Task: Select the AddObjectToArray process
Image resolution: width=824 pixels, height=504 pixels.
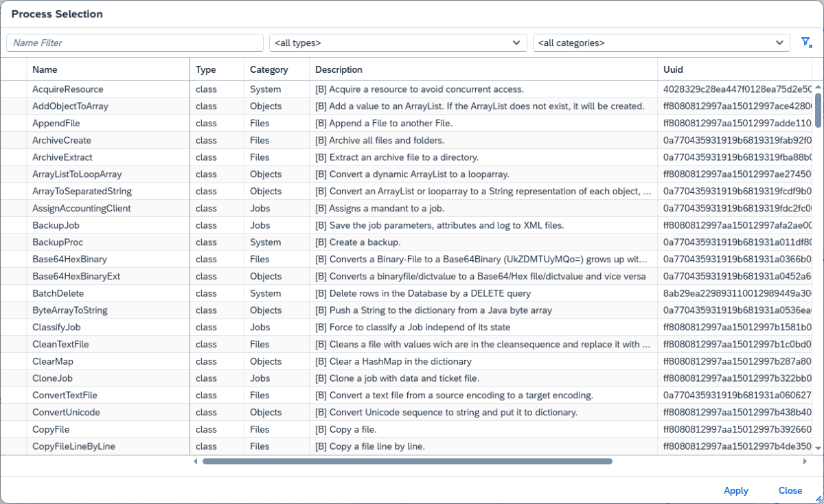Action: click(x=70, y=106)
